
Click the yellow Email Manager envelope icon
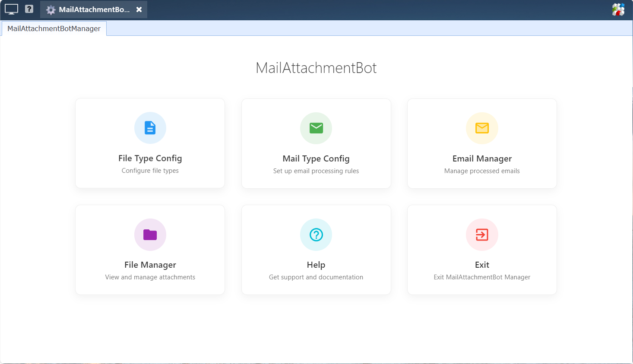click(482, 128)
